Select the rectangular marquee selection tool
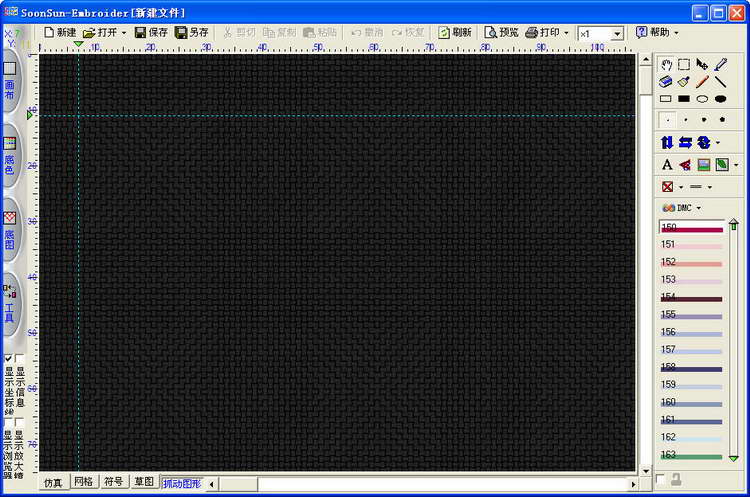This screenshot has width=750, height=497. [684, 65]
